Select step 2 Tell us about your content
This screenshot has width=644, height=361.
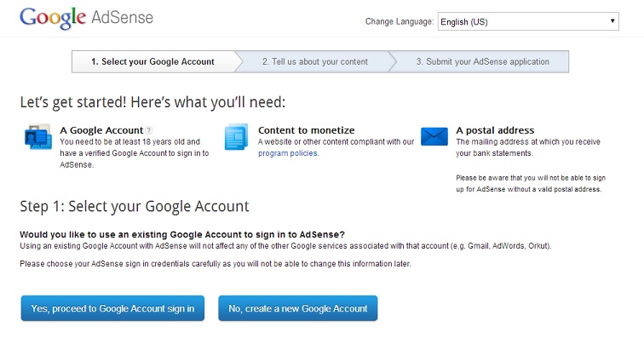(x=315, y=61)
